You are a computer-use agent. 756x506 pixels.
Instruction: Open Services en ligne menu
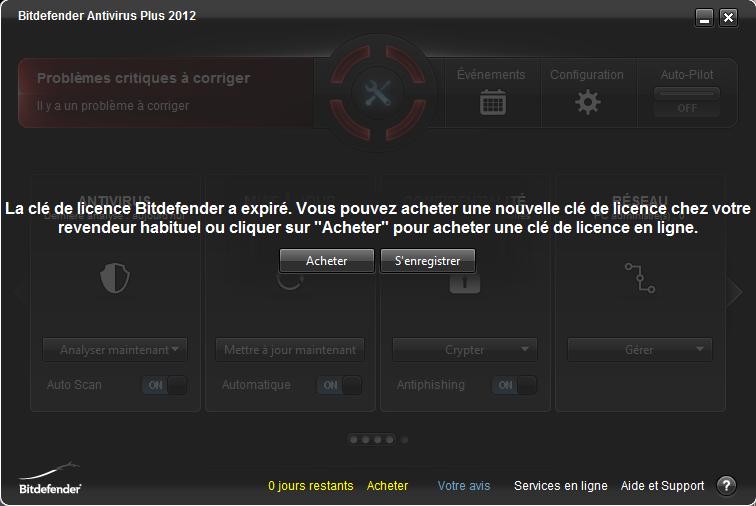point(560,485)
